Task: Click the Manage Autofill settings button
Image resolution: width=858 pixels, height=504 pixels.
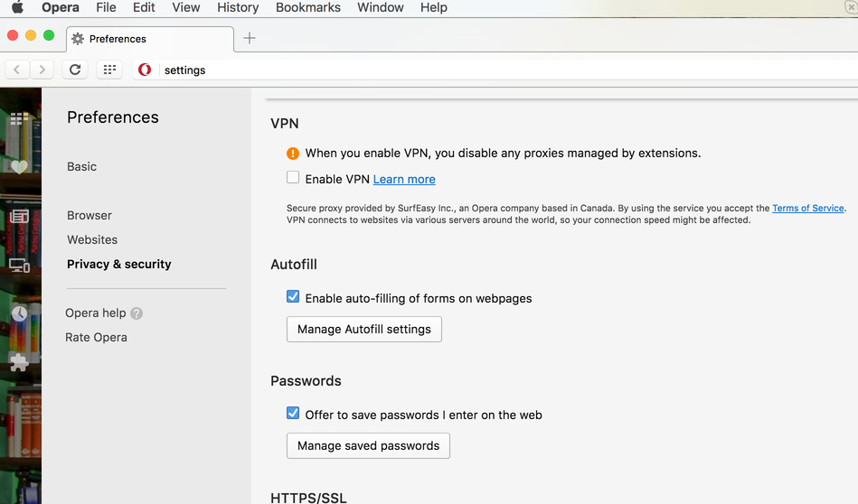Action: click(363, 329)
